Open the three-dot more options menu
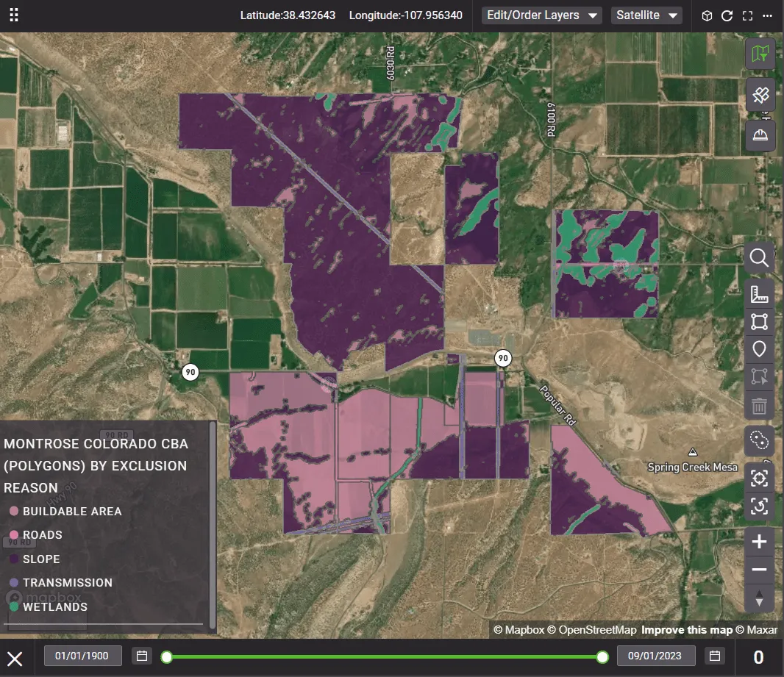 pos(768,15)
